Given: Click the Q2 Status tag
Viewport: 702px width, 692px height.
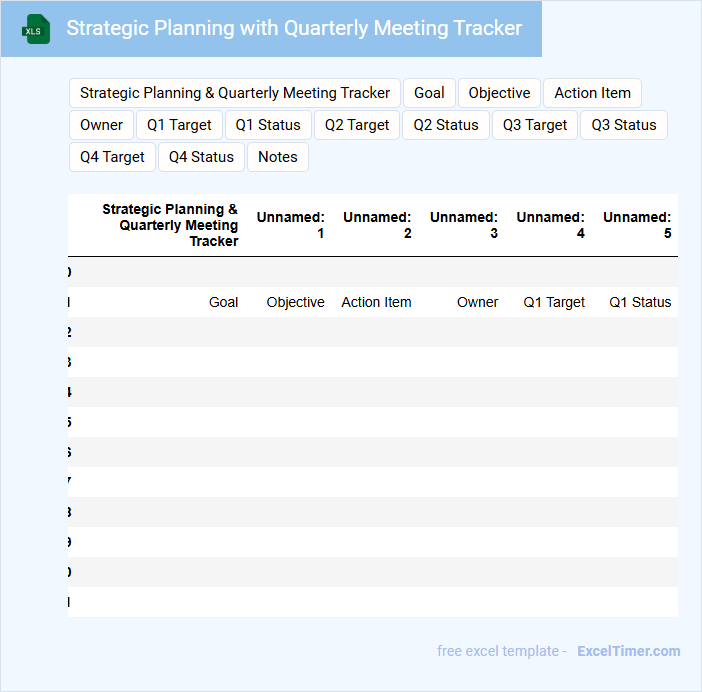Looking at the screenshot, I should click(446, 125).
